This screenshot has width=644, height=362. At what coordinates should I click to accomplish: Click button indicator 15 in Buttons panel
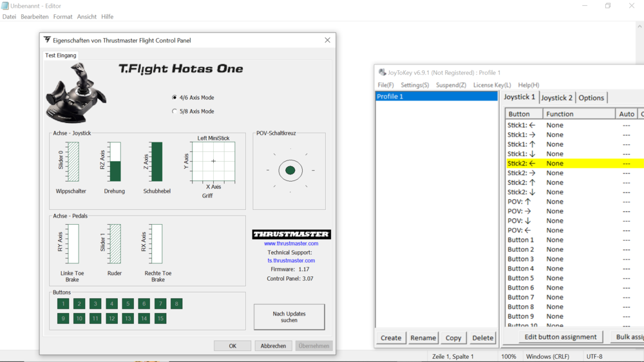pyautogui.click(x=160, y=318)
